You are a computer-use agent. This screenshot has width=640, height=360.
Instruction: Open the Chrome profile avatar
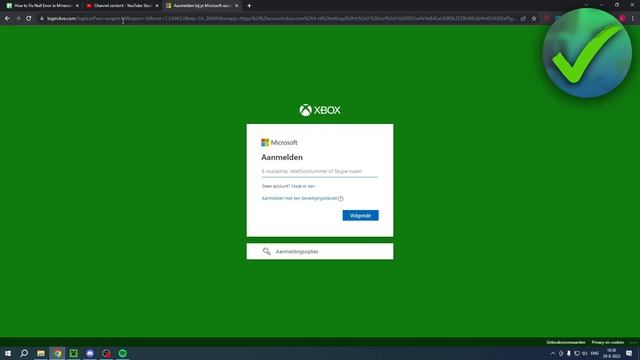(622, 18)
